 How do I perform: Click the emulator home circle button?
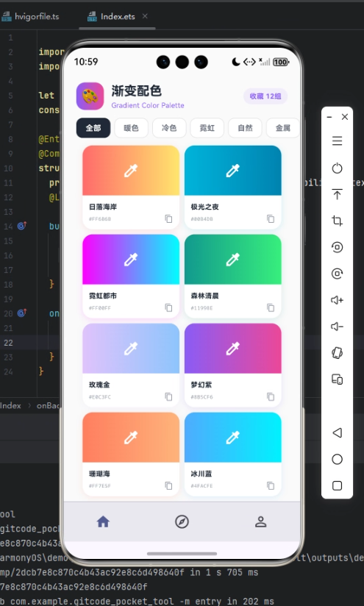click(337, 459)
